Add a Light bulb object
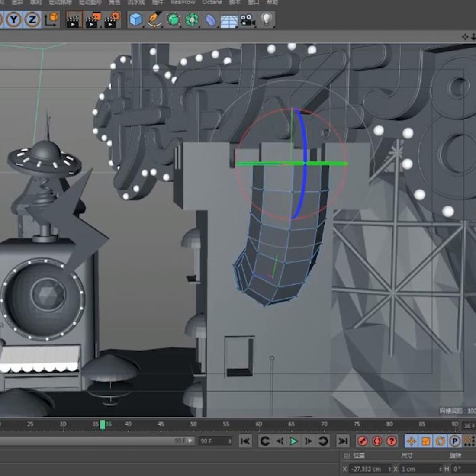 (x=267, y=19)
